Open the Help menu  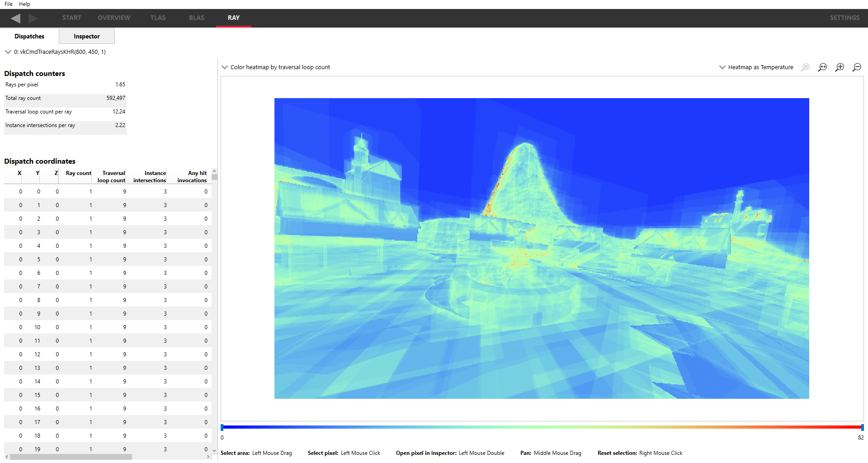click(24, 4)
